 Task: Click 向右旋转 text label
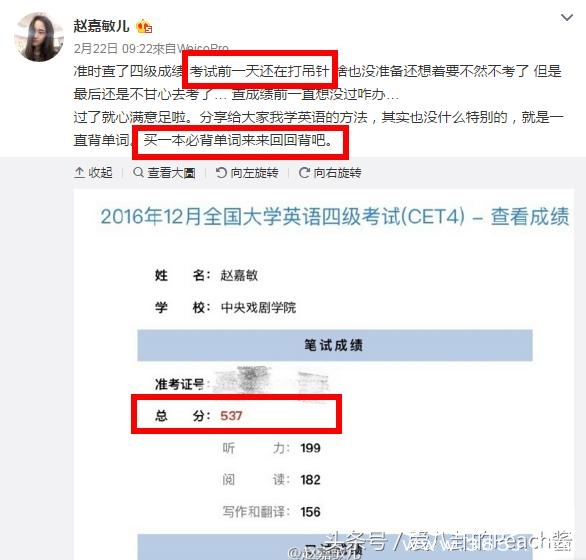click(x=337, y=172)
